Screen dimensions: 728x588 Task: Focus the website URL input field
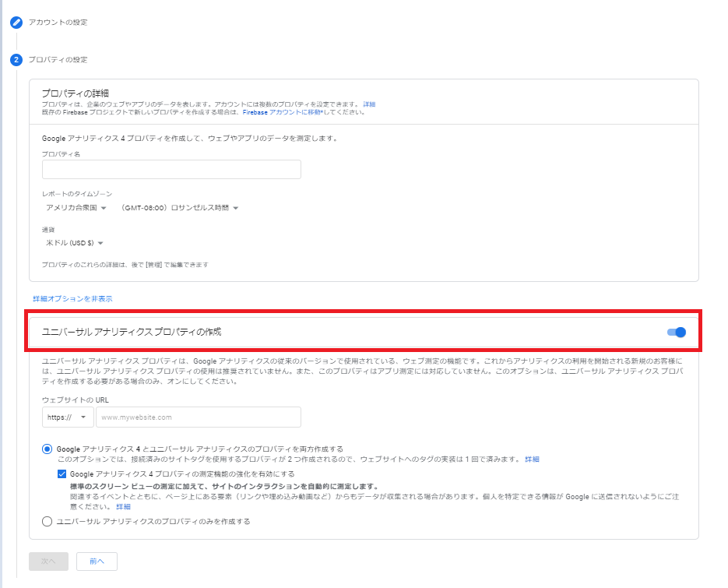pos(198,417)
